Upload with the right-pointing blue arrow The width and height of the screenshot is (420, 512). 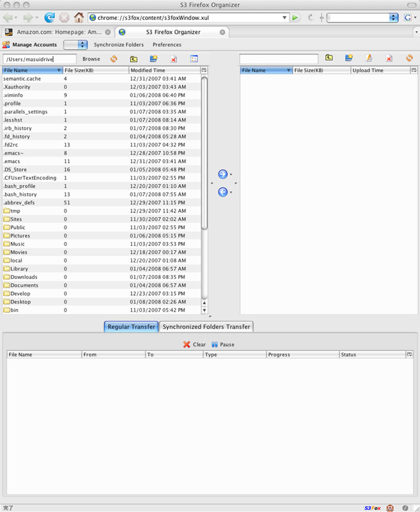[222, 174]
